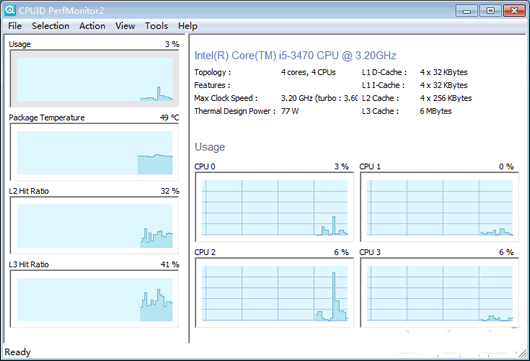The image size is (530, 361).
Task: Click the 'L2 Cache :' label
Action: (x=380, y=98)
